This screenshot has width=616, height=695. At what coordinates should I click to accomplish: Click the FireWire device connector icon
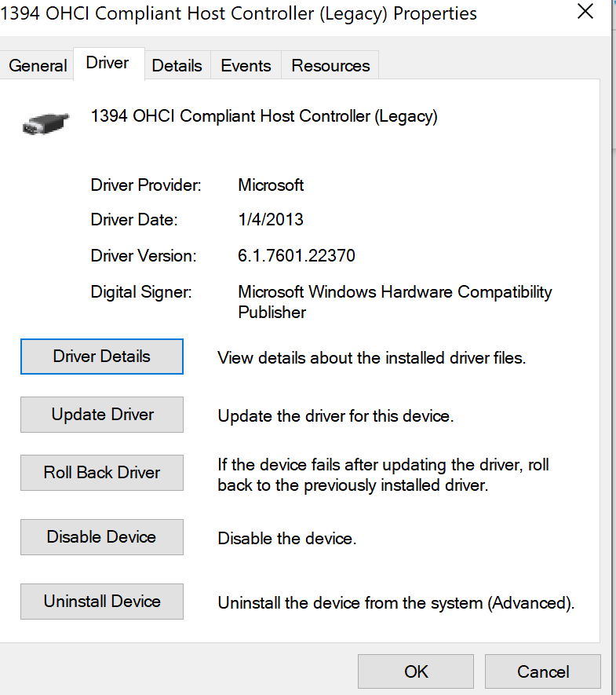(46, 123)
